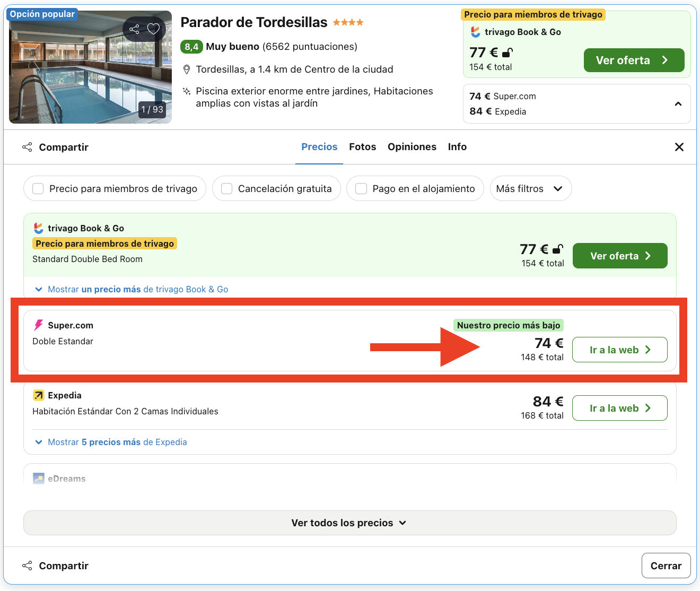This screenshot has height=591, width=700.
Task: Expand 'Ver todos los precios'
Action: [349, 523]
